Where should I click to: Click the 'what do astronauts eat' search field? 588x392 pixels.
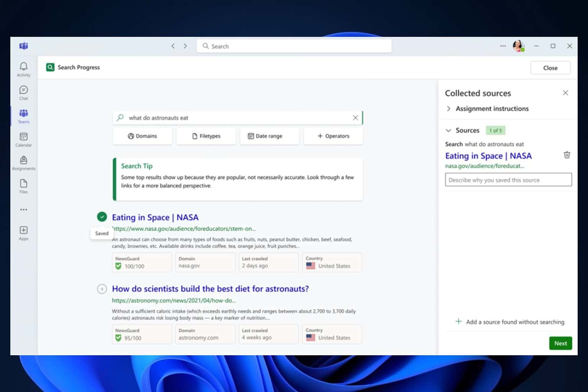point(237,118)
